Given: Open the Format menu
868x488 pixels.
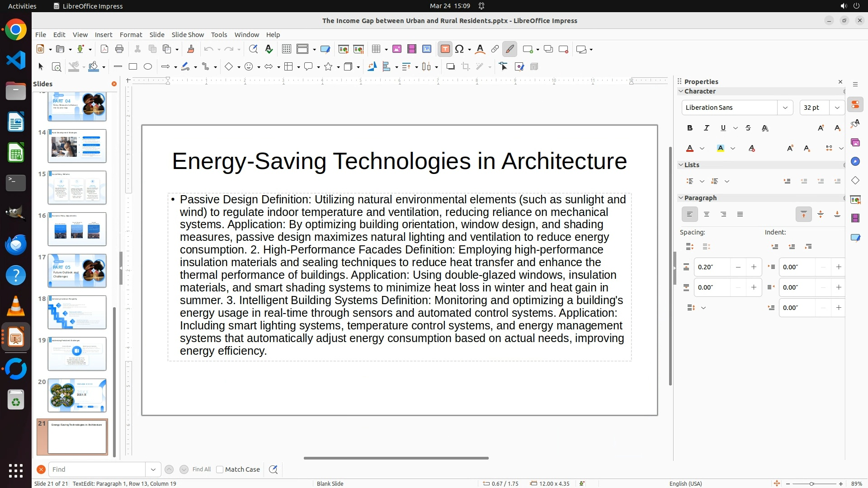Looking at the screenshot, I should click(x=131, y=35).
